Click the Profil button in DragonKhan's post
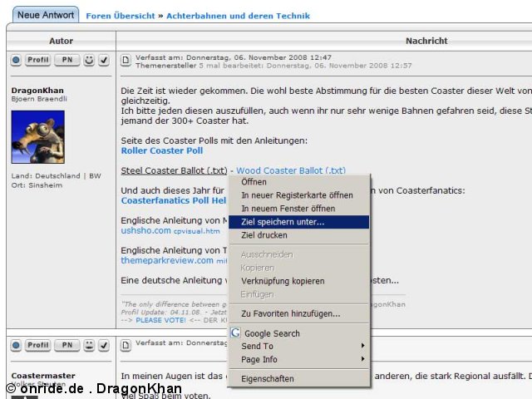Viewport: 532px width, 399px height. coord(38,60)
